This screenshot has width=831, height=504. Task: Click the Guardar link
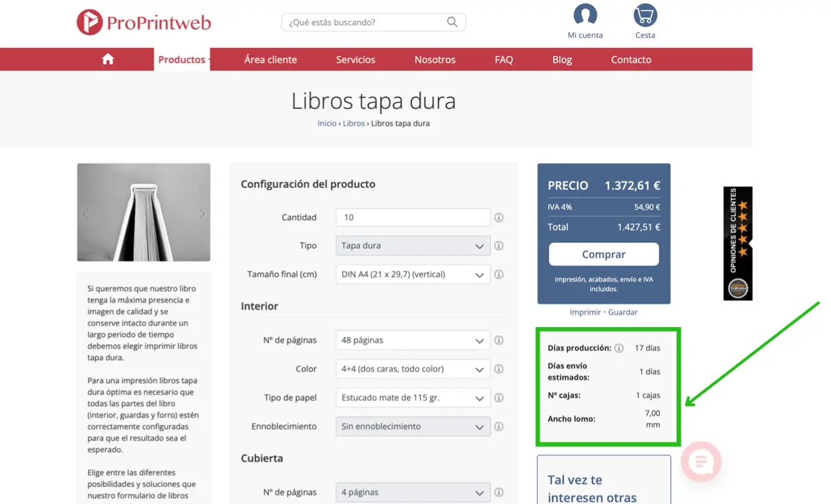[x=622, y=312]
